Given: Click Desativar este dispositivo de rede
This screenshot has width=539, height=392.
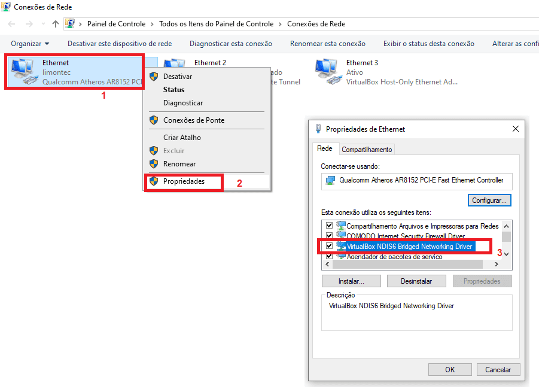Looking at the screenshot, I should [120, 44].
